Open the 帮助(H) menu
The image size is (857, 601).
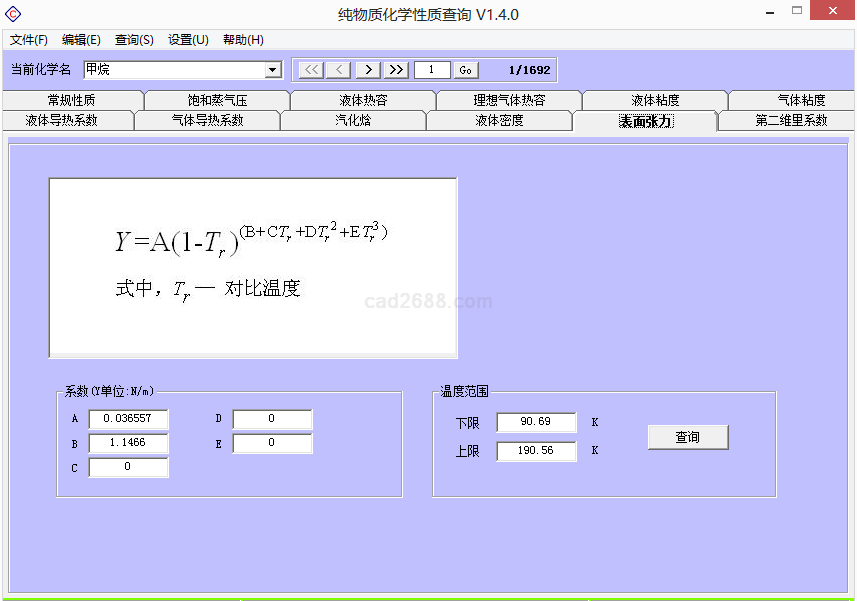tap(243, 40)
